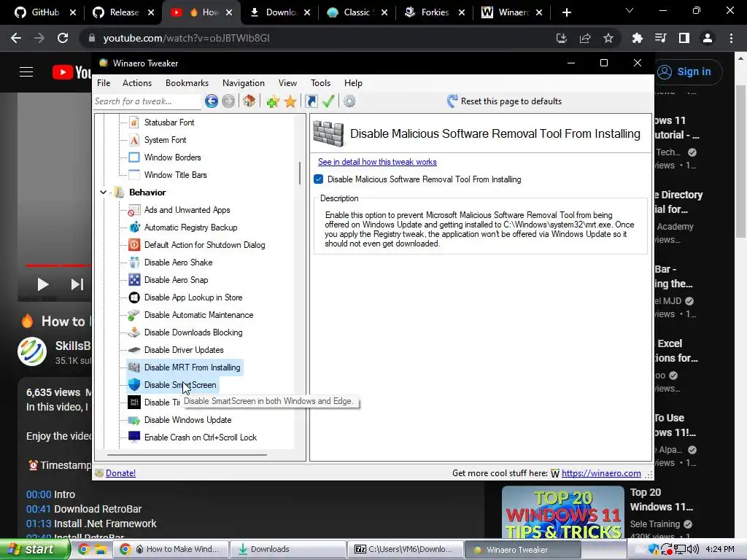Play the YouTube video

(x=42, y=285)
